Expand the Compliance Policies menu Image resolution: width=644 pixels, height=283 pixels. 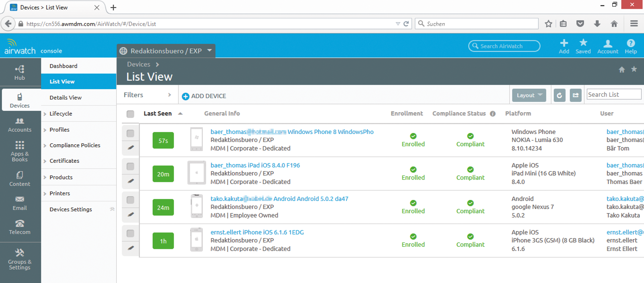[75, 145]
